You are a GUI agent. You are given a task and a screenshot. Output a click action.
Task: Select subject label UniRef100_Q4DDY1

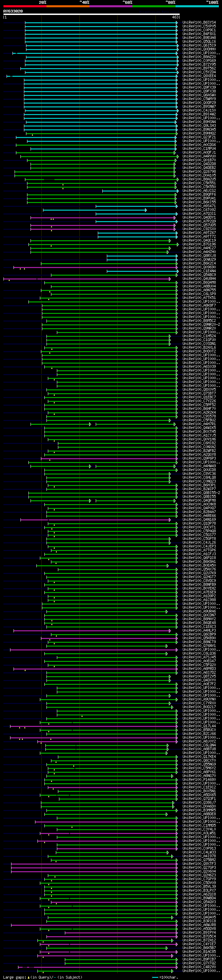pyautogui.click(x=199, y=218)
